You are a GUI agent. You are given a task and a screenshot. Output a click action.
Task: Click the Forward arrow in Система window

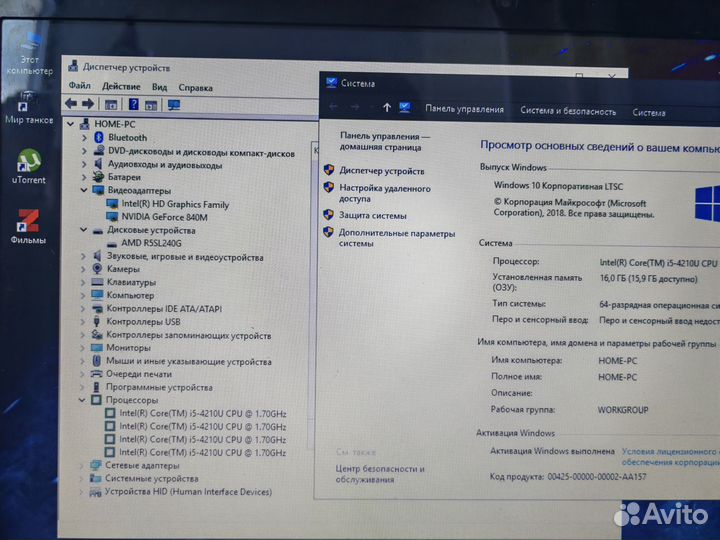point(354,107)
